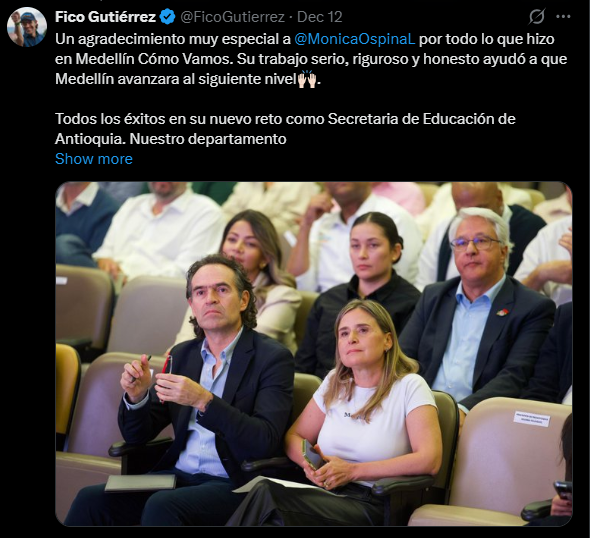Open Fico Gutiérrez's profile picture avatar
This screenshot has height=538, width=590.
[27, 27]
